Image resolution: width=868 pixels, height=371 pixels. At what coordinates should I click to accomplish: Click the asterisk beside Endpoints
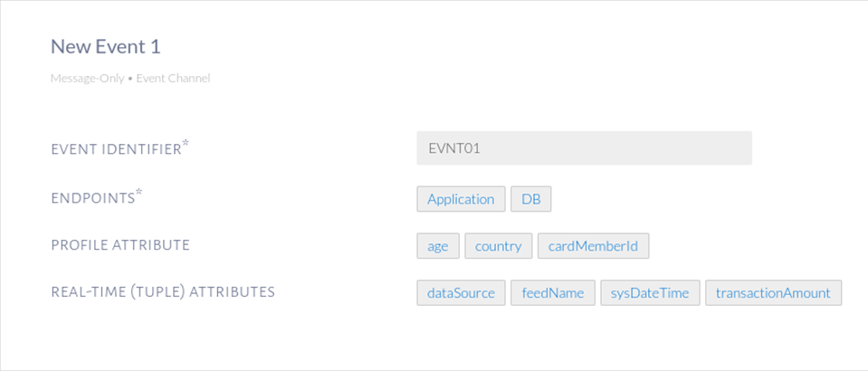point(138,193)
